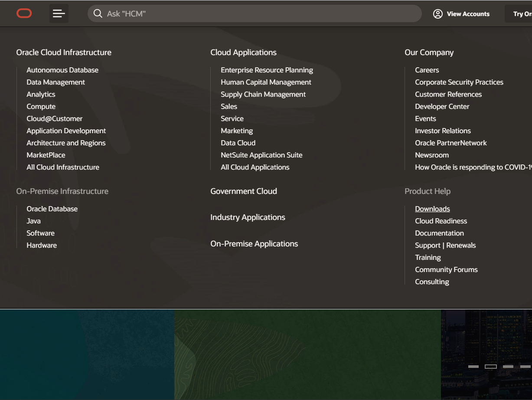The image size is (532, 400).
Task: Click the teal banner tile
Action: [x=87, y=354]
